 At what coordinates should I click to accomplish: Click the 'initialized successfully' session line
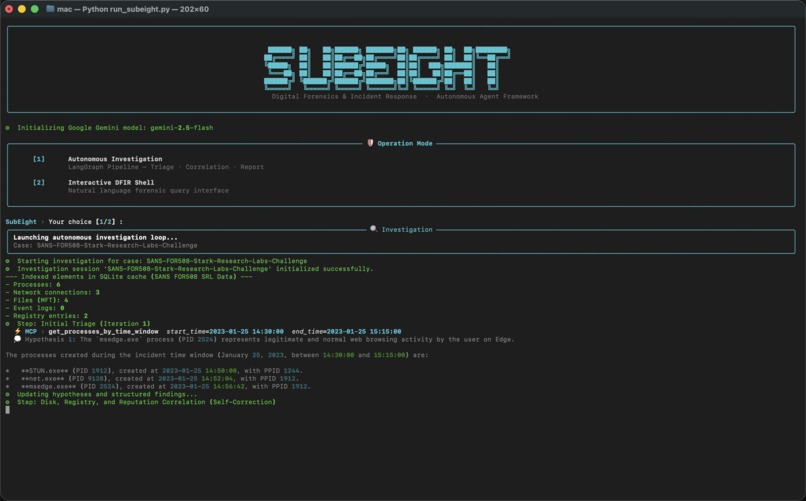[x=195, y=269]
